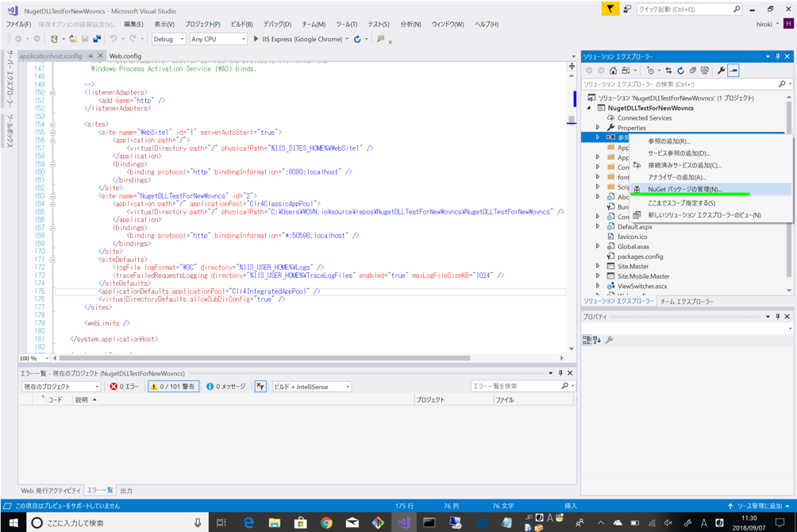Image resolution: width=797 pixels, height=532 pixels.
Task: Click the Refresh icon in Solution Explorer toolbar
Action: pos(680,71)
